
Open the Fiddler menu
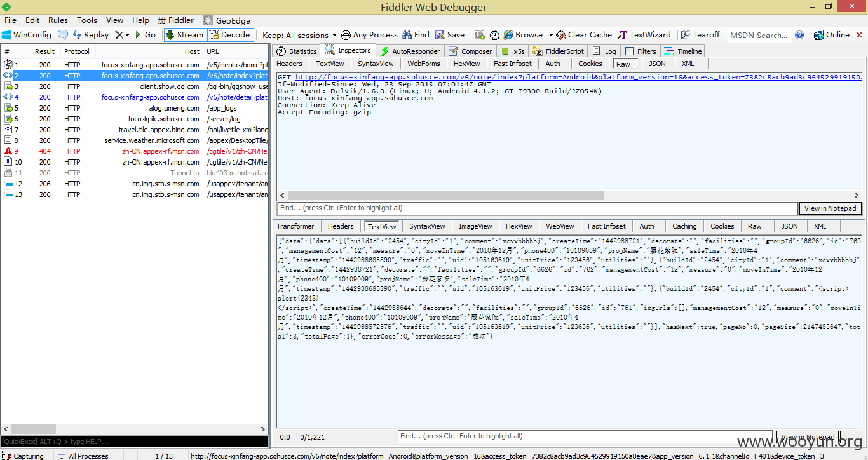click(x=176, y=20)
